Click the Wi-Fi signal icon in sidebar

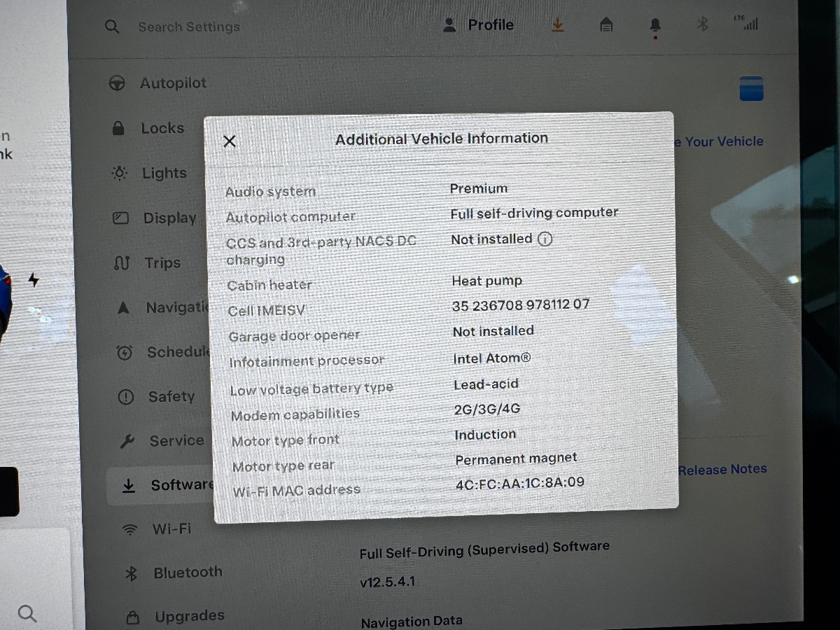click(129, 531)
